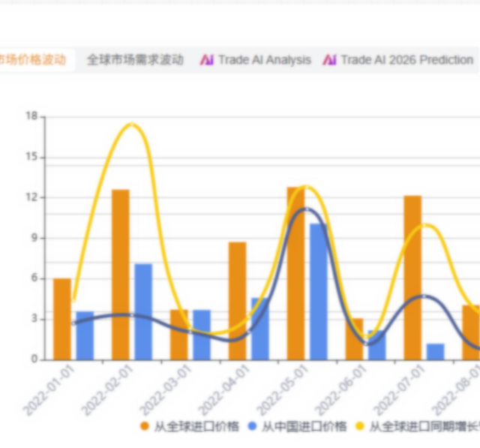The height and width of the screenshot is (448, 480).
Task: Click the orange legend dot for 从全球进口价格
Action: click(145, 426)
